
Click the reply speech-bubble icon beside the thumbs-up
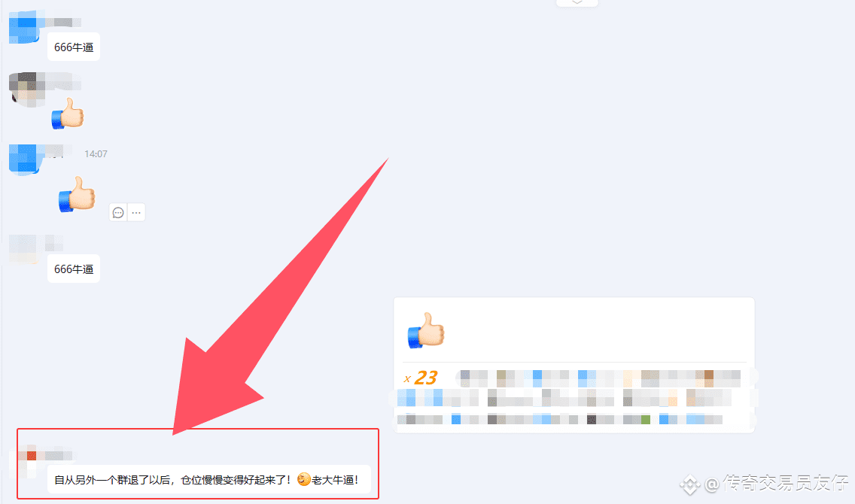pos(118,212)
